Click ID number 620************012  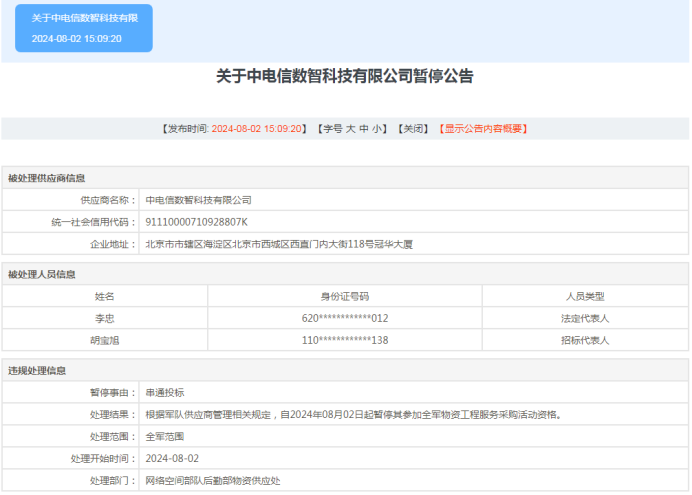345,318
